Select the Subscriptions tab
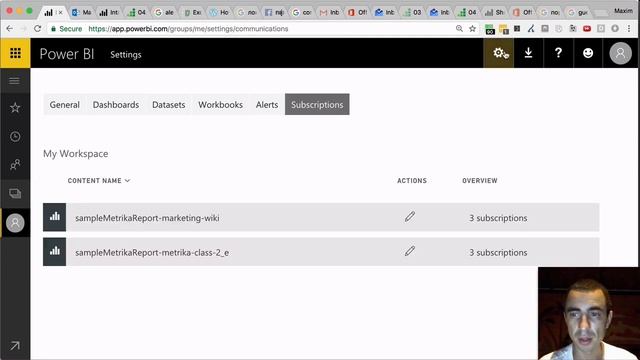Image resolution: width=640 pixels, height=360 pixels. pos(317,104)
